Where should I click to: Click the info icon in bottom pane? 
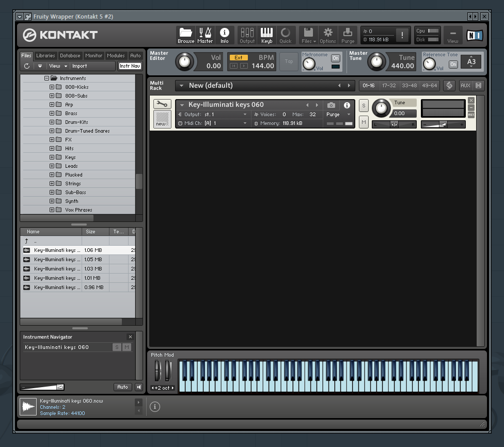pos(154,407)
